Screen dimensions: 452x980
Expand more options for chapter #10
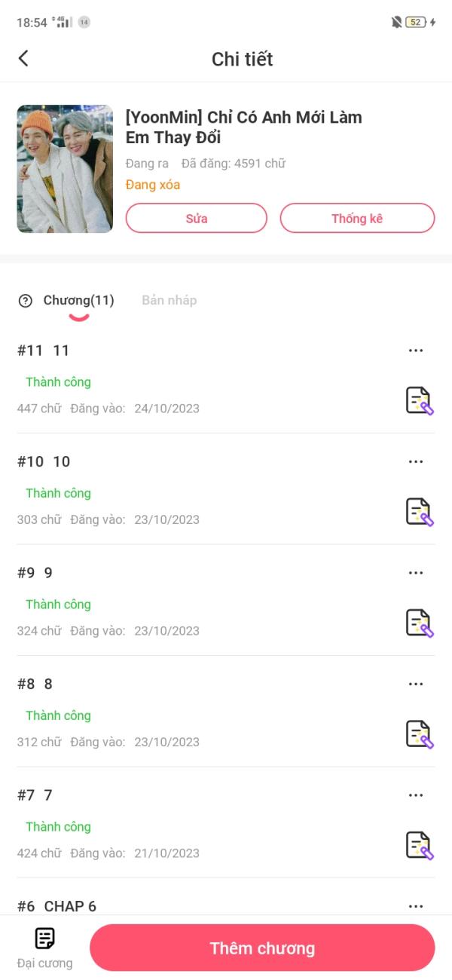pyautogui.click(x=415, y=461)
